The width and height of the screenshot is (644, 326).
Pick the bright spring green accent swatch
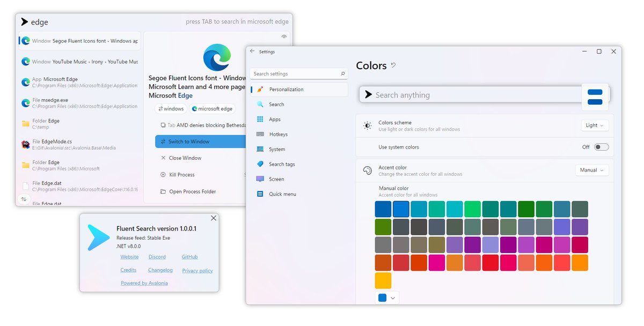[473, 209]
